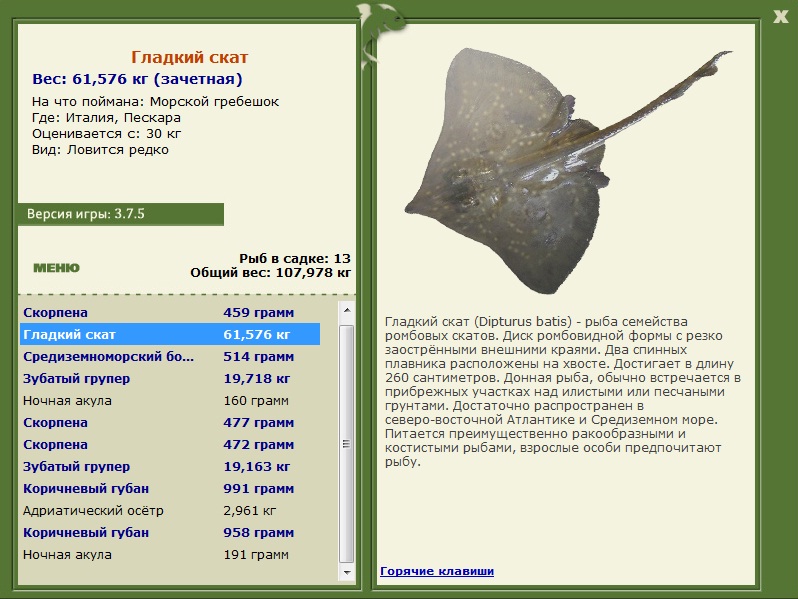The width and height of the screenshot is (798, 599).
Task: Select Адриатический осётр 2,961 кг entry
Action: coord(170,510)
